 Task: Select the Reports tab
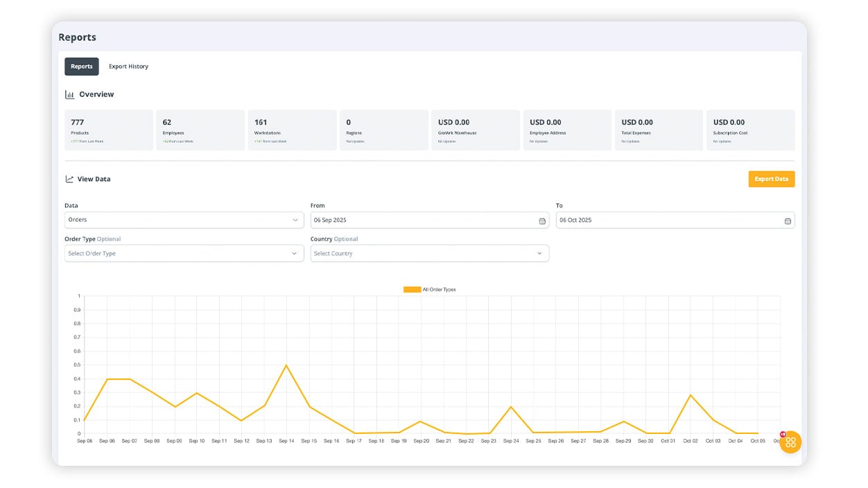pos(82,67)
